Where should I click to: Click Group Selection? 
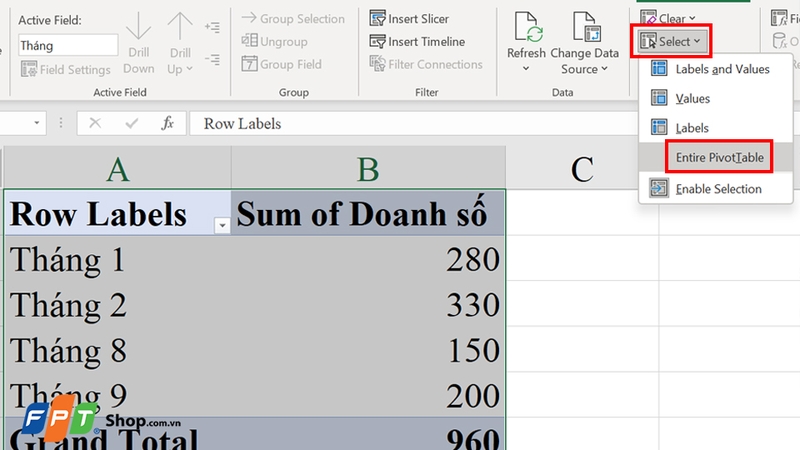293,19
